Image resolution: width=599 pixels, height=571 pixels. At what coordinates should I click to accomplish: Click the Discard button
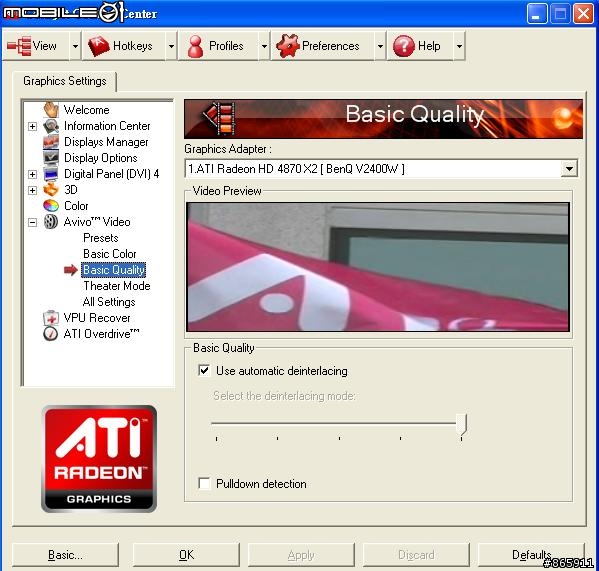[x=416, y=555]
